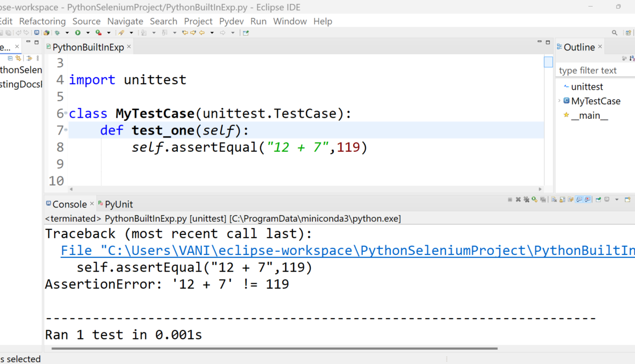
Task: Click the console horizontal scrollbar
Action: coord(274,348)
